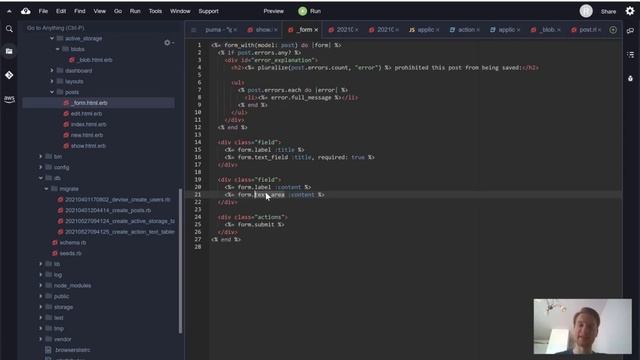Open the Outline panel icon

click(630, 54)
